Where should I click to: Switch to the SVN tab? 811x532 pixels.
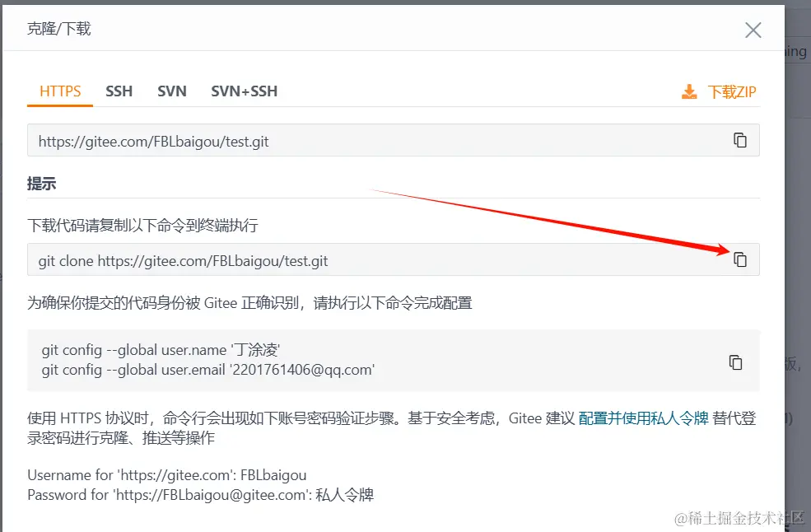tap(172, 91)
